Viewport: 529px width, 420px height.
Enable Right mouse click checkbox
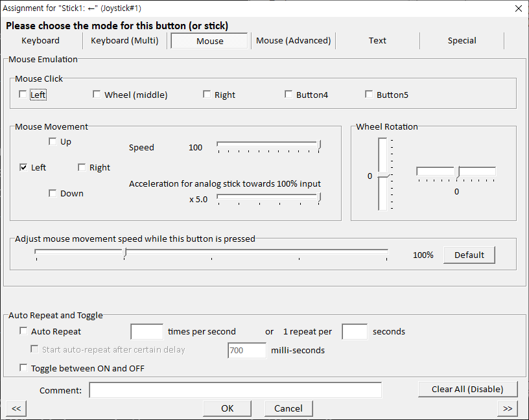click(206, 95)
